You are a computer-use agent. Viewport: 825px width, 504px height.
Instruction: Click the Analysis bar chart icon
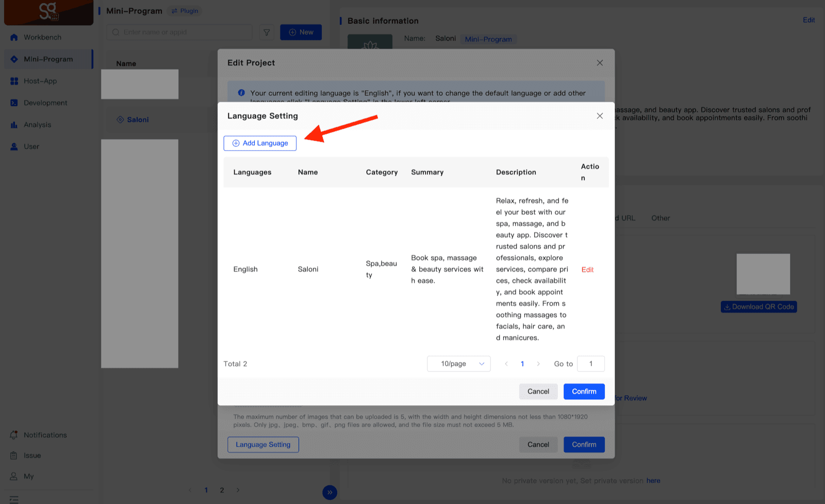pyautogui.click(x=14, y=125)
